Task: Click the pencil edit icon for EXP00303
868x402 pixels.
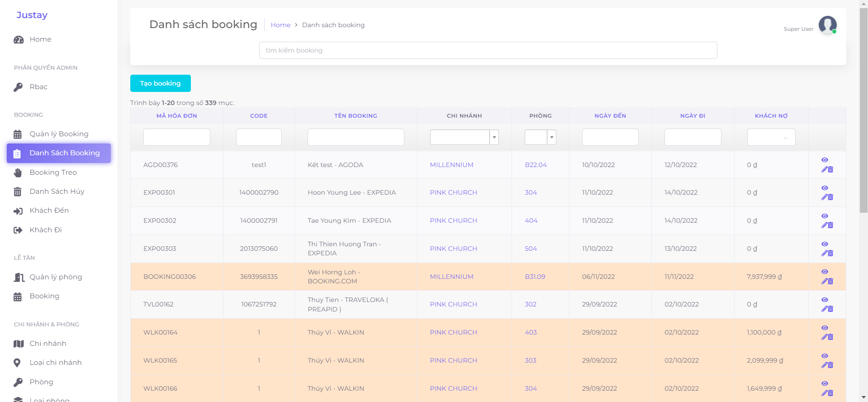Action: click(824, 254)
